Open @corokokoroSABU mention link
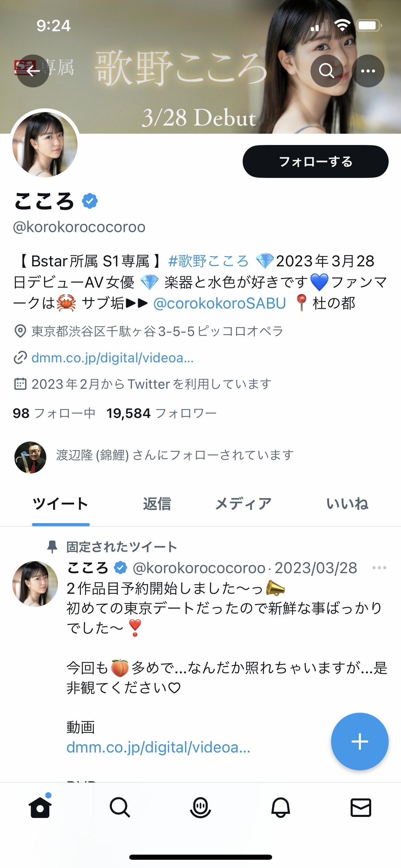Viewport: 401px width, 868px height. (x=219, y=303)
